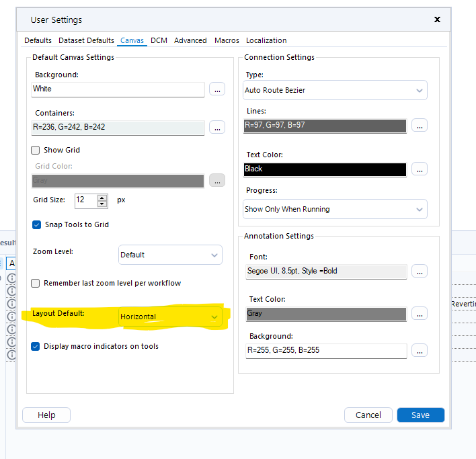The height and width of the screenshot is (459, 476).
Task: Open Background color picker ellipsis button
Action: (x=216, y=89)
